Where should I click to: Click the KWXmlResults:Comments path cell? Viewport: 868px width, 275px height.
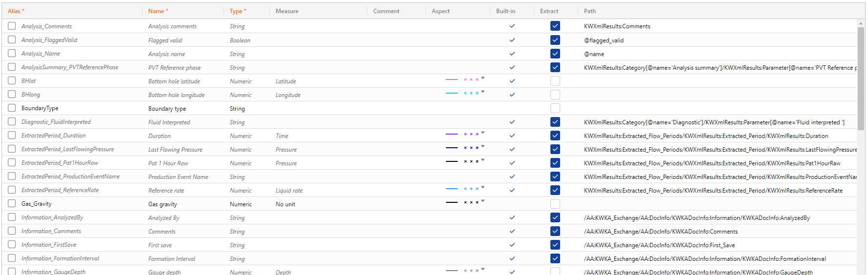617,26
